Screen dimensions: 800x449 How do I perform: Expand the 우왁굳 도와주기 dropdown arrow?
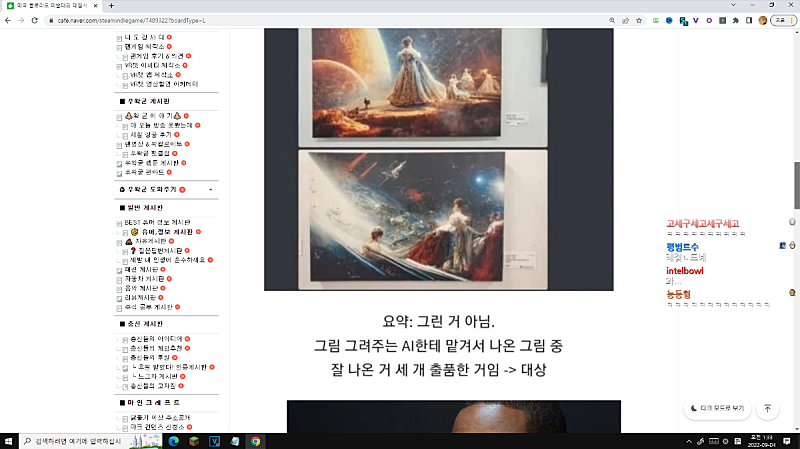click(x=211, y=190)
